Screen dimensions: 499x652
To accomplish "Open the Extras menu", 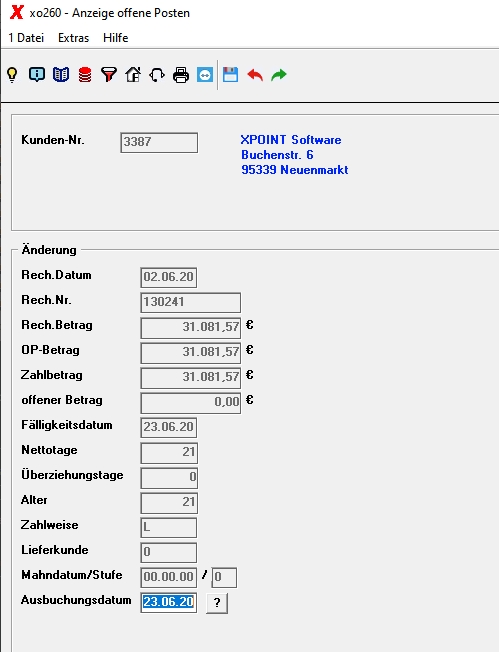I will (x=74, y=38).
